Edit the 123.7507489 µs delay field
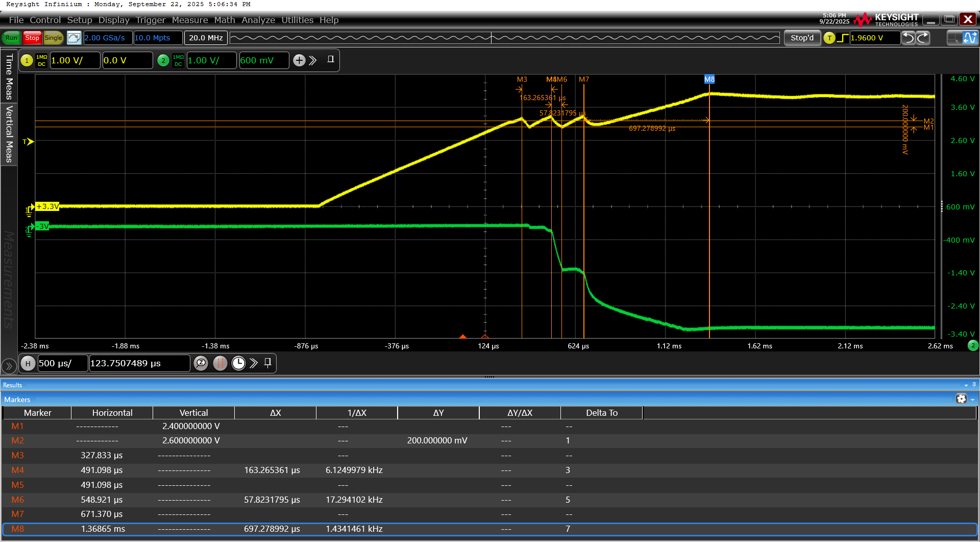The width and height of the screenshot is (980, 542). coord(139,363)
